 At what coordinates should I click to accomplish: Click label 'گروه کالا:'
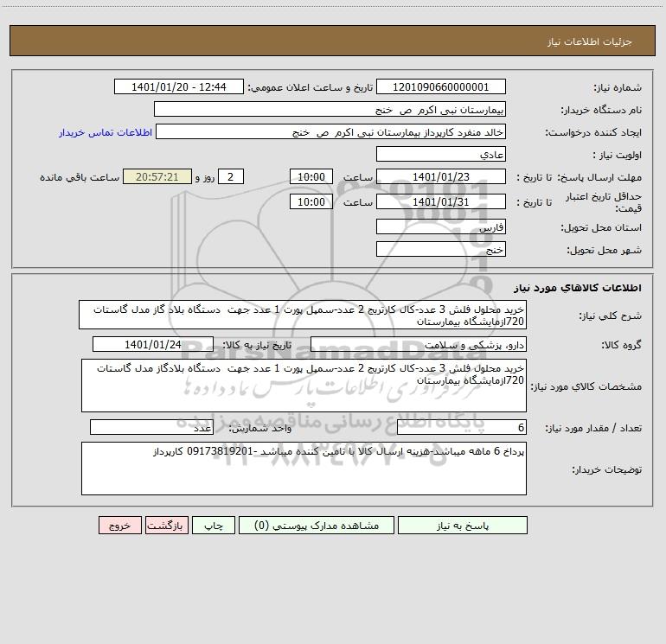click(621, 345)
